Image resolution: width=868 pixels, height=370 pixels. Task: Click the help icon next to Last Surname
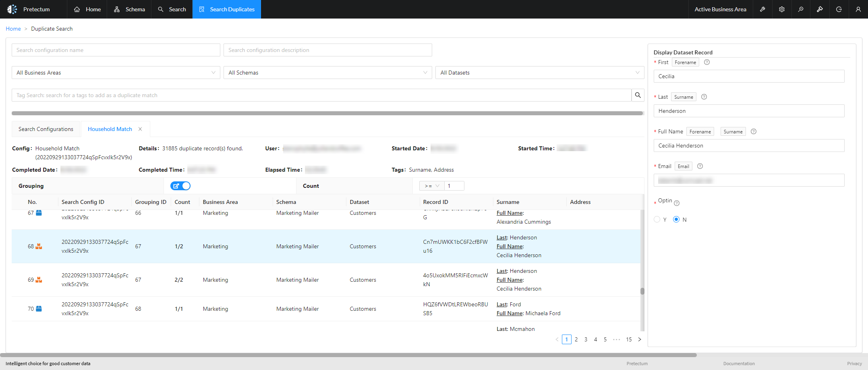pyautogui.click(x=704, y=97)
